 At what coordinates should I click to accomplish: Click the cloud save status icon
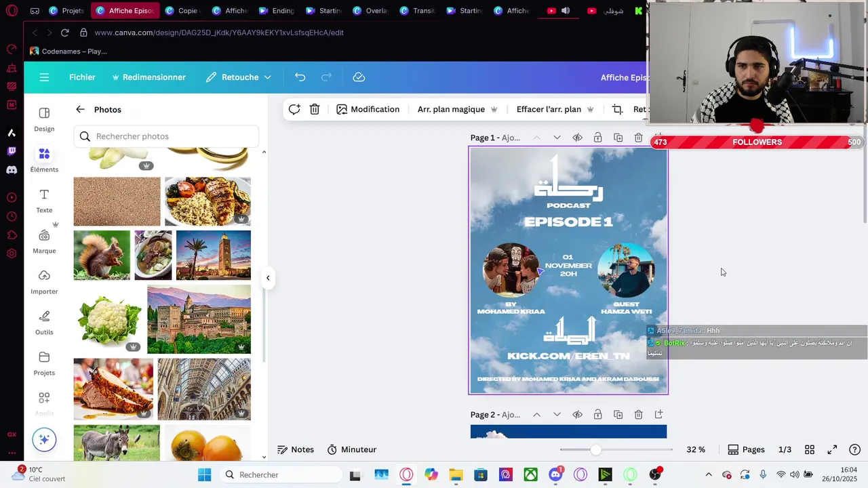click(x=359, y=77)
